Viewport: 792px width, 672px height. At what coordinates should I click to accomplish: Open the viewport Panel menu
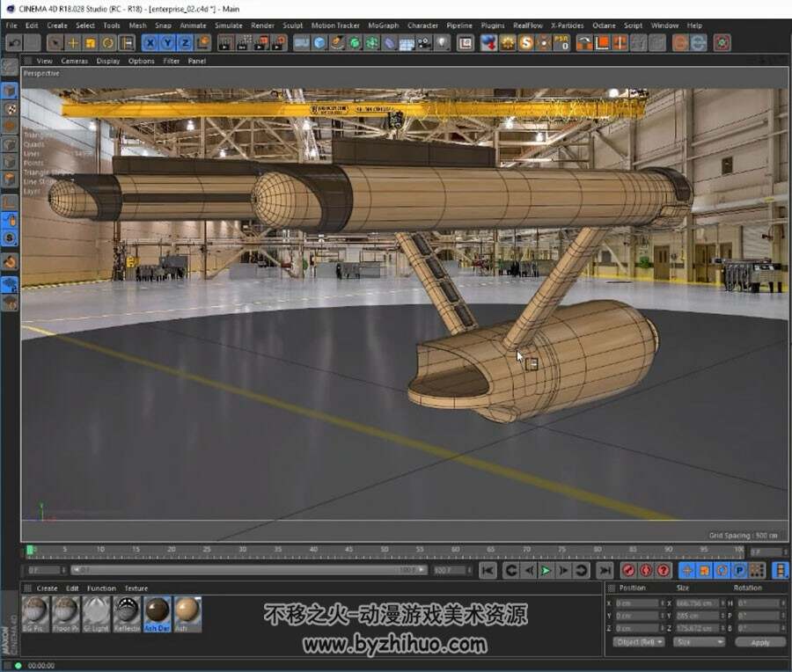click(x=196, y=61)
